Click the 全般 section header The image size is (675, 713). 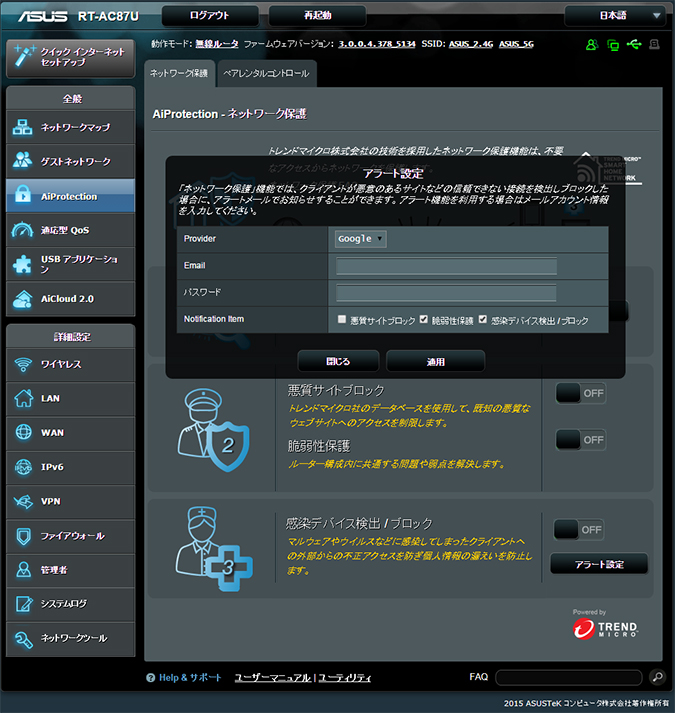click(71, 99)
